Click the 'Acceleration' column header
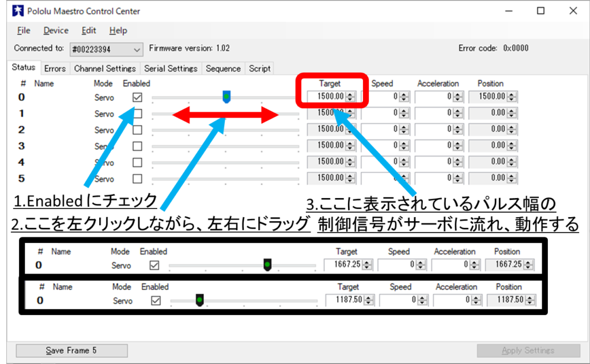Viewport: 590px width, 364px height. click(438, 84)
